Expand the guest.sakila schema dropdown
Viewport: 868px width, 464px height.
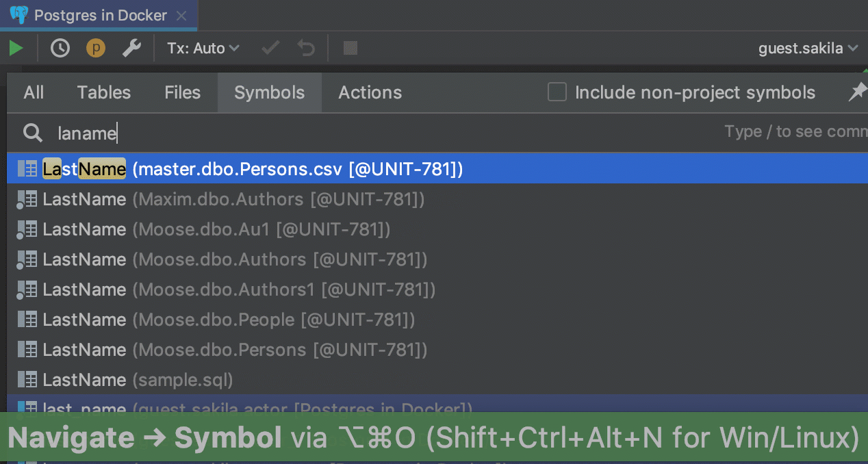coord(808,48)
